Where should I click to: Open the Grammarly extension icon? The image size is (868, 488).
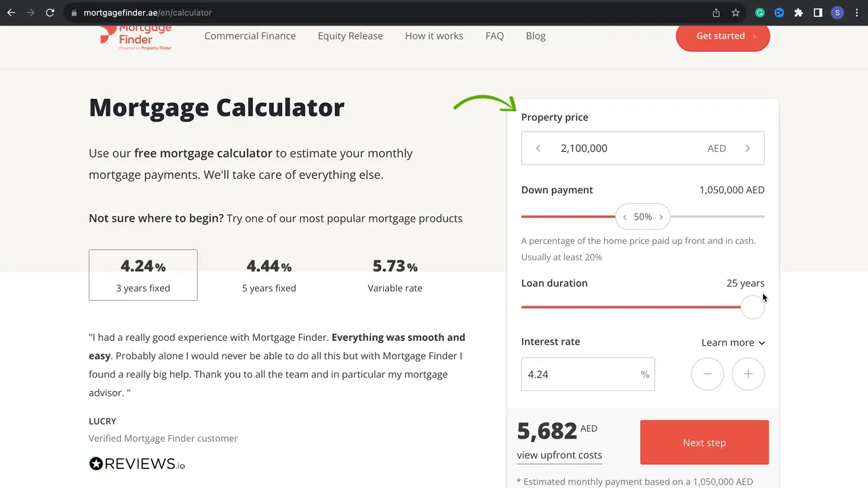(760, 13)
